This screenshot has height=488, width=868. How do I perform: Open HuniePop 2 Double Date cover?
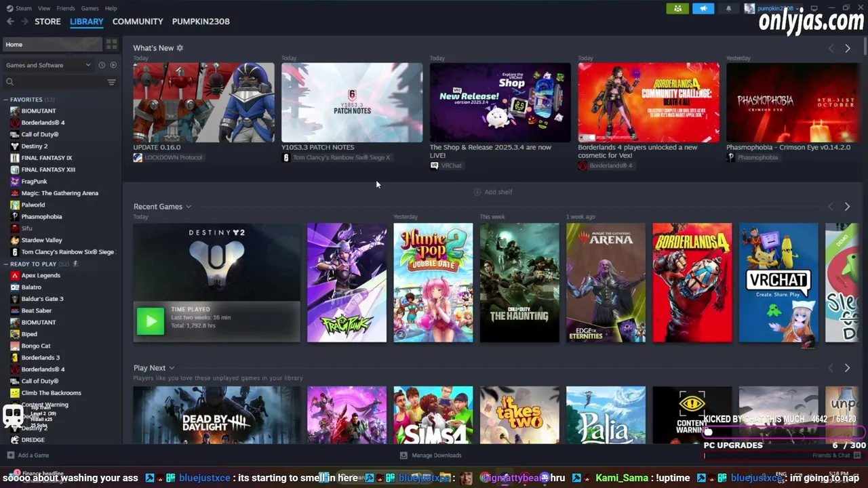433,283
